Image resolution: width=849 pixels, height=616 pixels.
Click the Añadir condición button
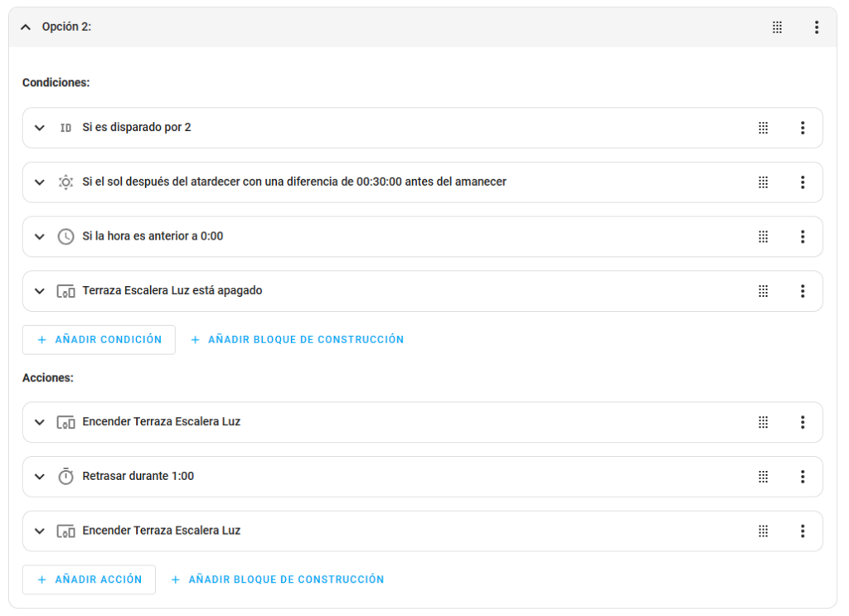[99, 340]
